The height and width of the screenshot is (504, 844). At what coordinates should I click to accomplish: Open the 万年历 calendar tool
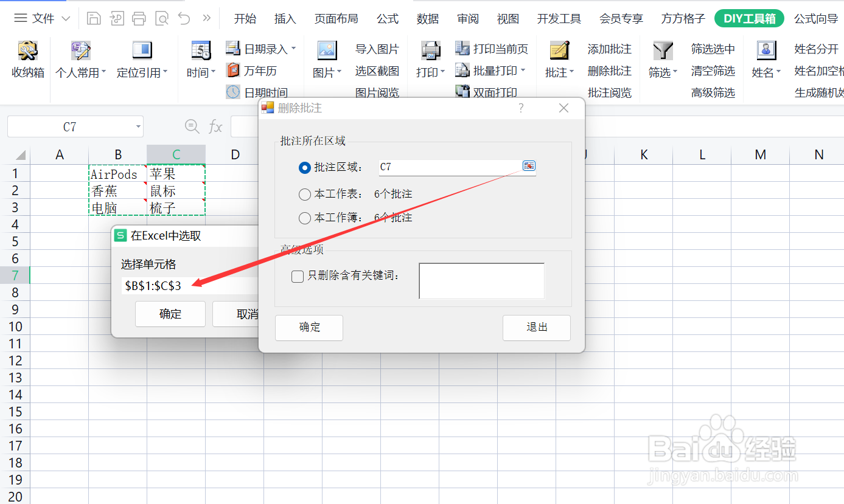233,71
